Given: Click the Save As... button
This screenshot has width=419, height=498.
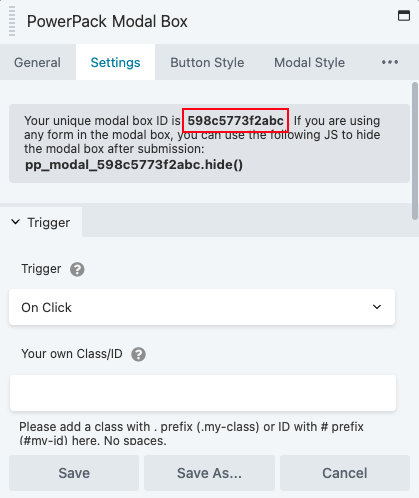Looking at the screenshot, I should [209, 473].
